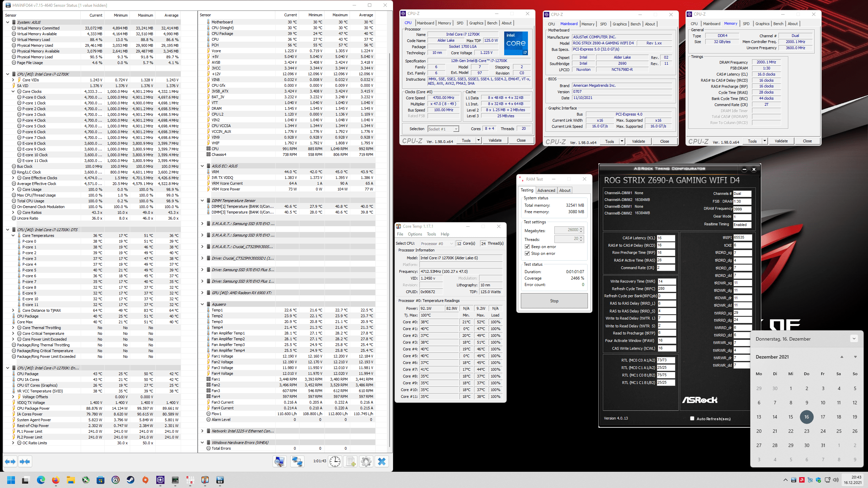868x488 pixels.
Task: Click the Graphics tab in CPU-Z
Action: 477,24
